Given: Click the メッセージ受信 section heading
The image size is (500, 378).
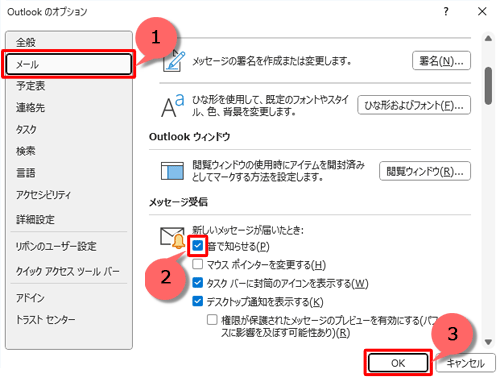Looking at the screenshot, I should click(178, 202).
